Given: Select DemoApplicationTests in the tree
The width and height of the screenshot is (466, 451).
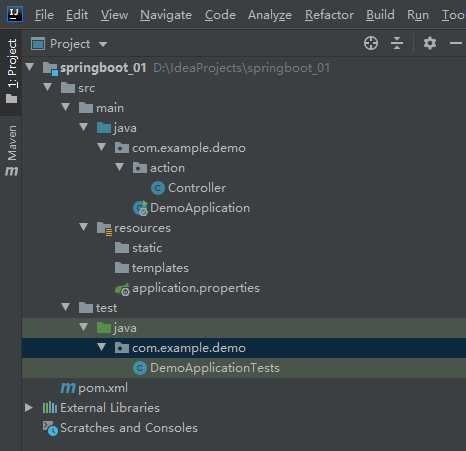Looking at the screenshot, I should 215,368.
